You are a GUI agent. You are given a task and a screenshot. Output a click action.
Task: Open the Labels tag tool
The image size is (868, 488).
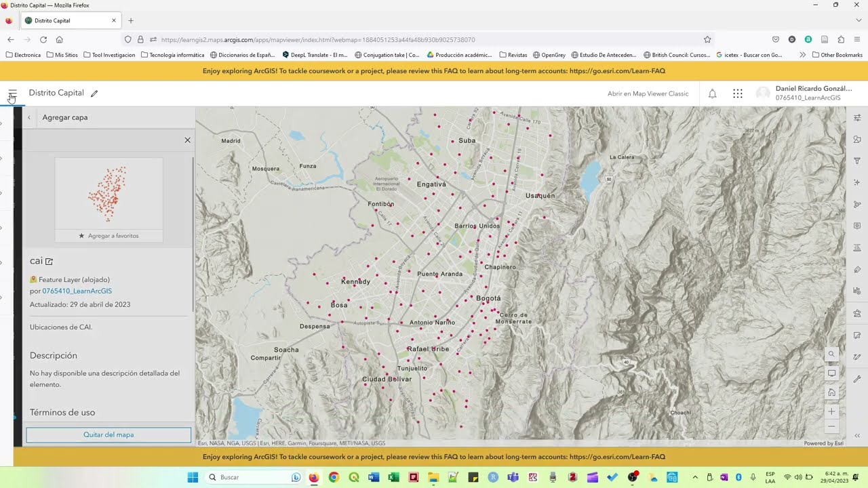(857, 269)
